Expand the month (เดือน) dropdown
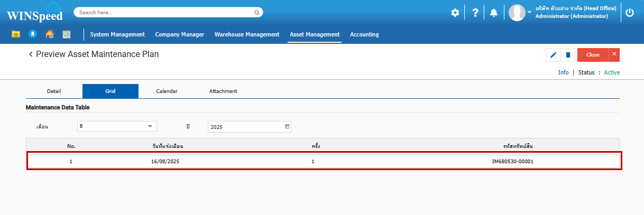The width and height of the screenshot is (644, 215). [x=150, y=126]
